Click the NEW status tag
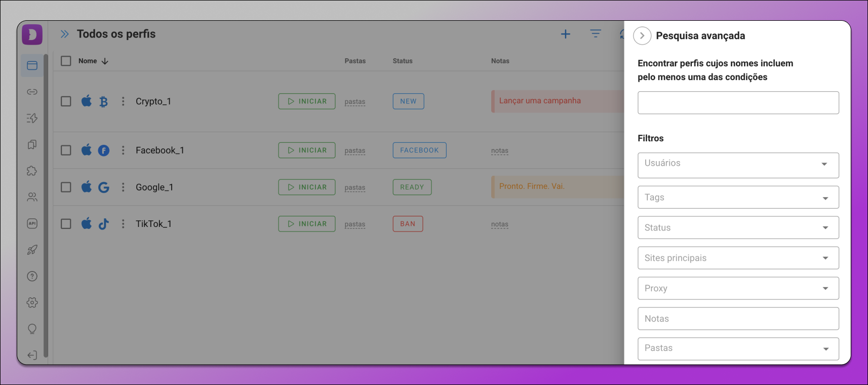Image resolution: width=868 pixels, height=385 pixels. [408, 101]
